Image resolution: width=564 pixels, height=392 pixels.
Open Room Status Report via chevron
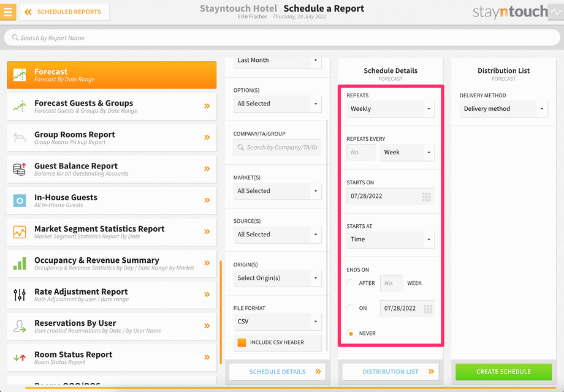tap(207, 357)
